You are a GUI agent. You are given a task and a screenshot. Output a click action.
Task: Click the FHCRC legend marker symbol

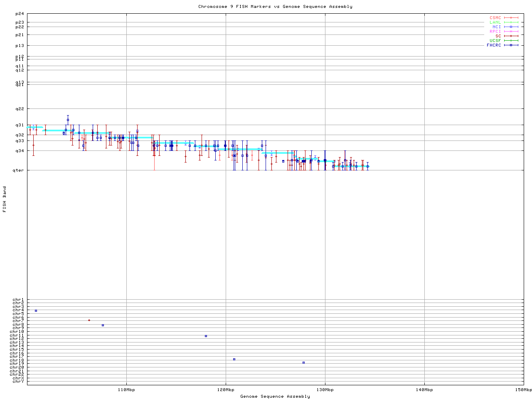(511, 45)
